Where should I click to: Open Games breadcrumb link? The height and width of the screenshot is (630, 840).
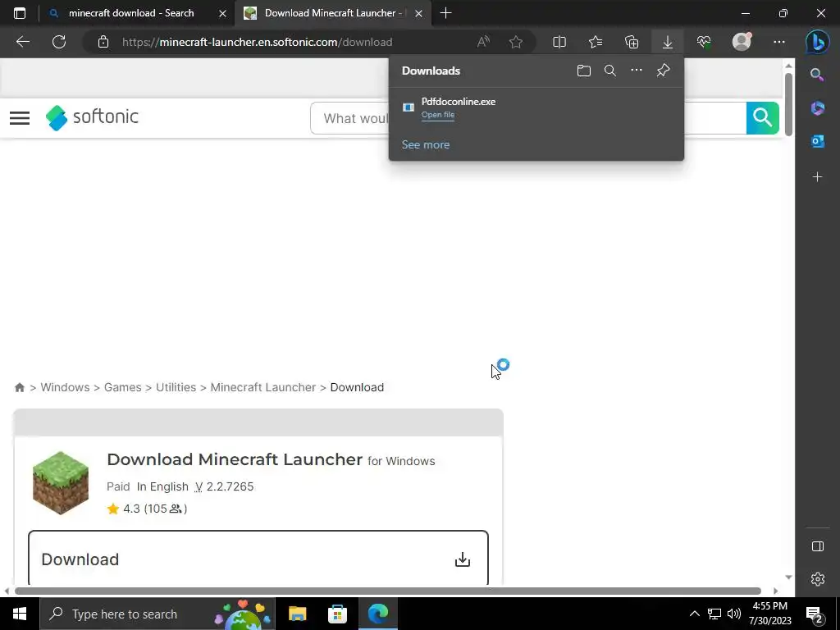(123, 387)
